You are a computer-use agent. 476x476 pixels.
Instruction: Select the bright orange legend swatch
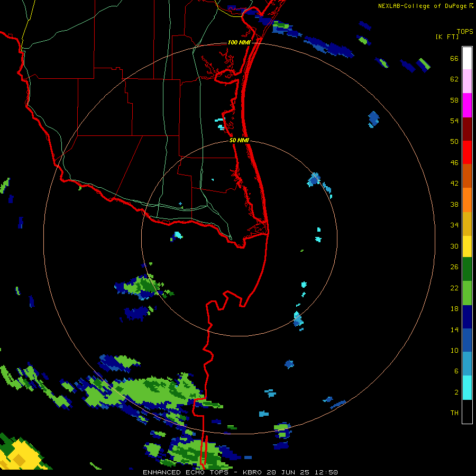[x=467, y=200]
